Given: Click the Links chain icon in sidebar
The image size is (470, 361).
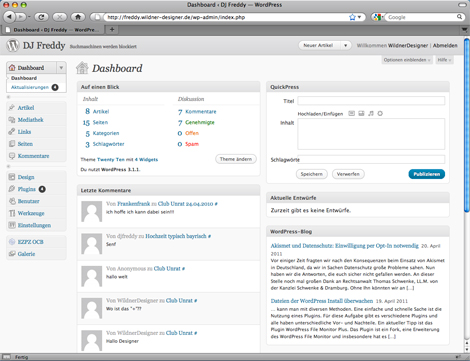Looking at the screenshot, I should coord(12,131).
